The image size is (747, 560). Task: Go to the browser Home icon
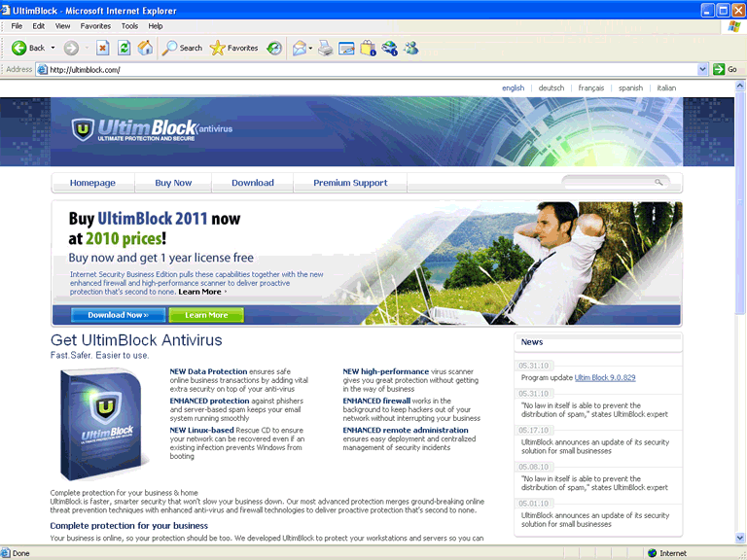coord(145,48)
